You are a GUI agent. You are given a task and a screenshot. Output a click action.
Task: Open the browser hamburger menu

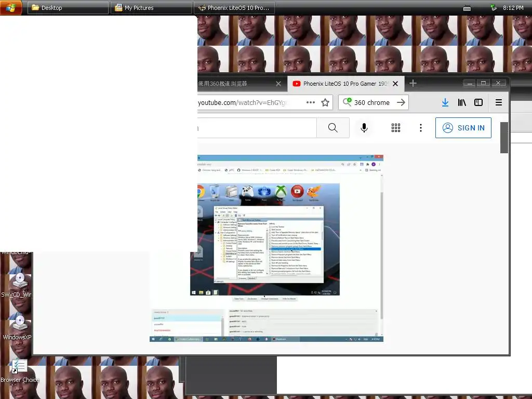point(499,102)
